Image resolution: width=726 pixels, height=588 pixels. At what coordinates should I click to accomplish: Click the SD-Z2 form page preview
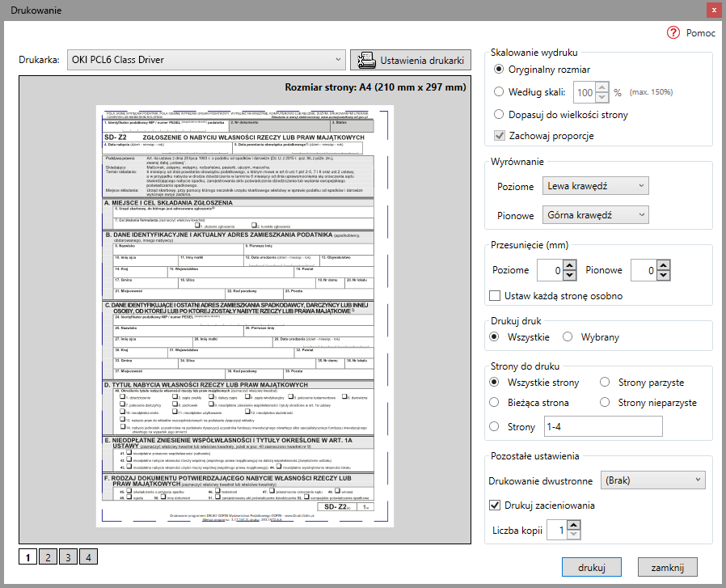click(x=245, y=316)
